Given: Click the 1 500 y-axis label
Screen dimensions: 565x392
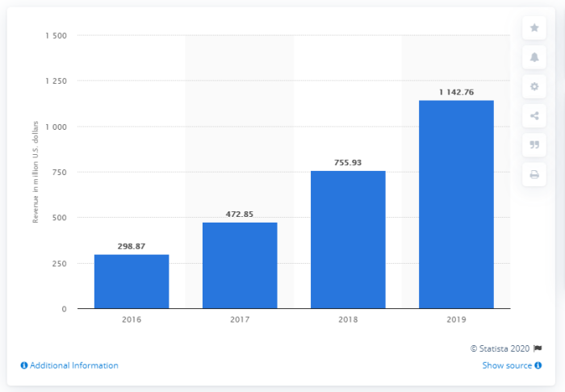Looking at the screenshot, I should tap(56, 35).
